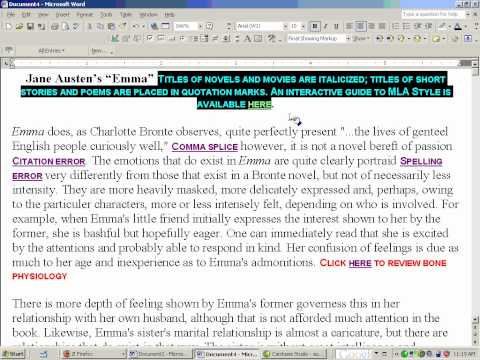Click the Comma Splice hyperlink
The width and height of the screenshot is (480, 360).
click(x=205, y=147)
